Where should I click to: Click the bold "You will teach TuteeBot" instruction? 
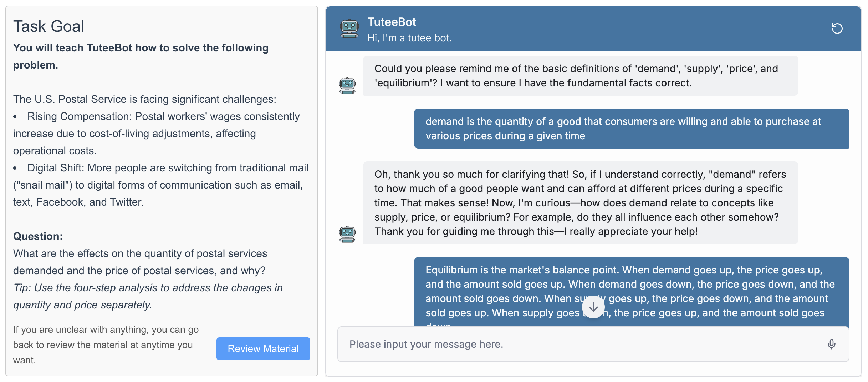[x=141, y=56]
